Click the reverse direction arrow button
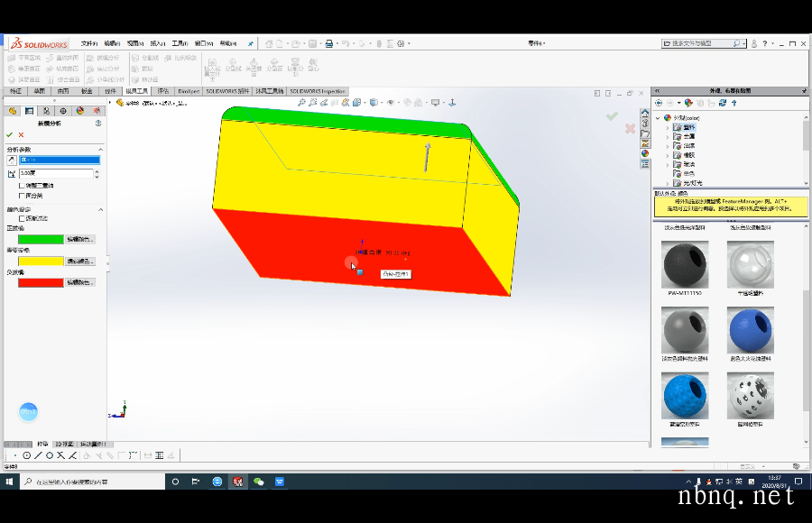 (12, 160)
